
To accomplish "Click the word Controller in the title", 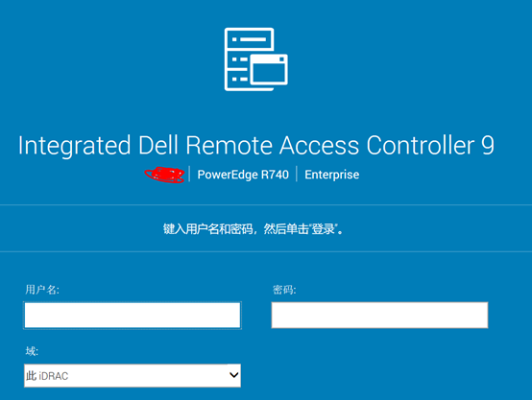I will click(x=421, y=145).
